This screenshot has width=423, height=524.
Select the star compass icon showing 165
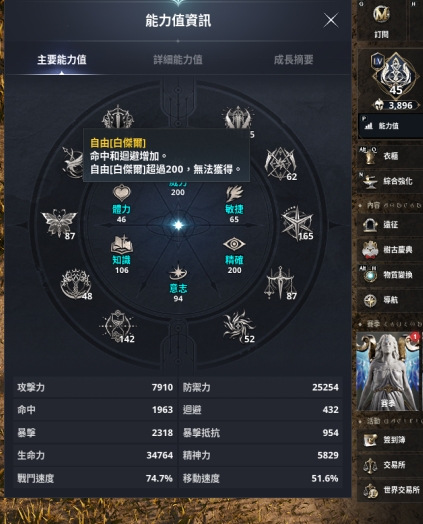point(297,223)
